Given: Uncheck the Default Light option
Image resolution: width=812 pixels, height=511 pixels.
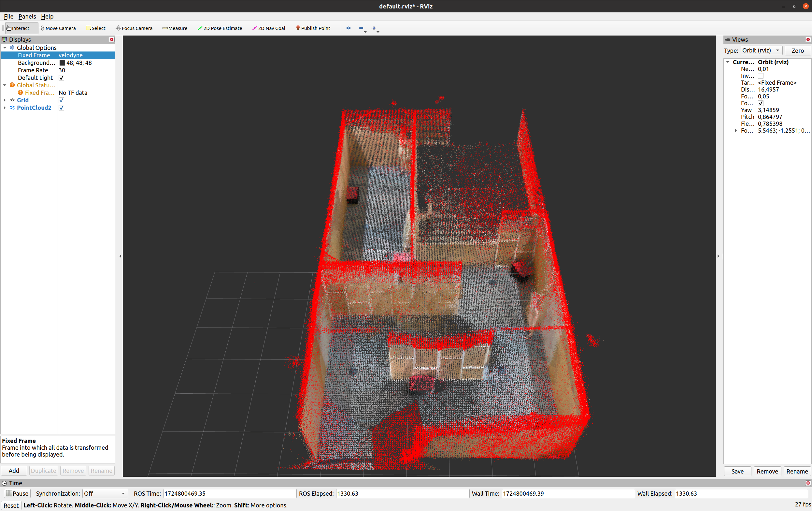Looking at the screenshot, I should click(x=61, y=78).
